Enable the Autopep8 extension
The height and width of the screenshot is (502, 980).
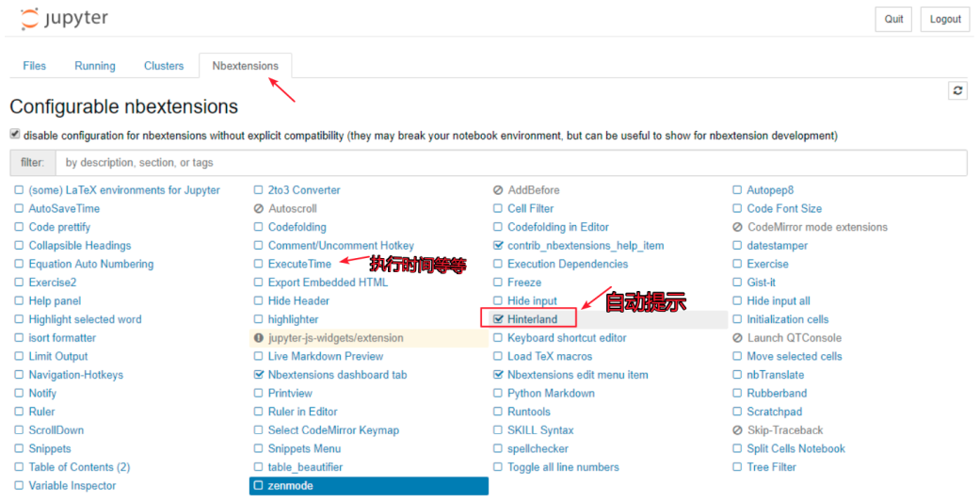click(x=737, y=190)
